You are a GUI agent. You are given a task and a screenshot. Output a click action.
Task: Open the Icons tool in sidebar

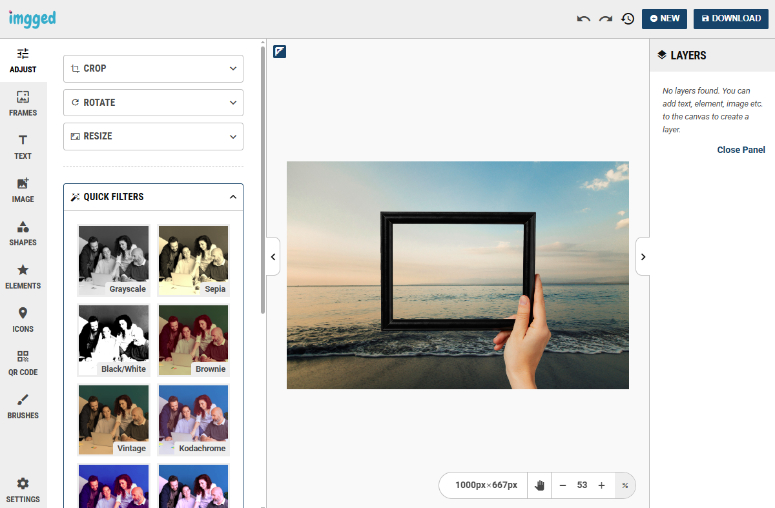click(23, 320)
